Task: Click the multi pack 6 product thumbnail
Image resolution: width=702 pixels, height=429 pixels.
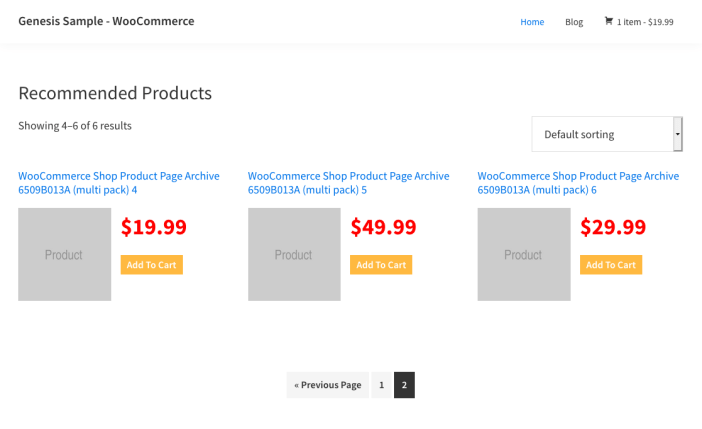Action: pos(523,254)
